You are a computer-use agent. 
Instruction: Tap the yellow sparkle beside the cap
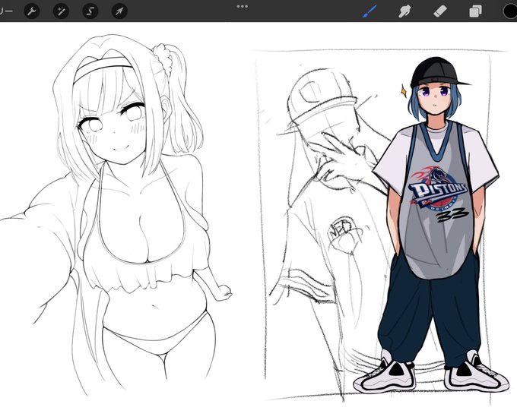(403, 91)
